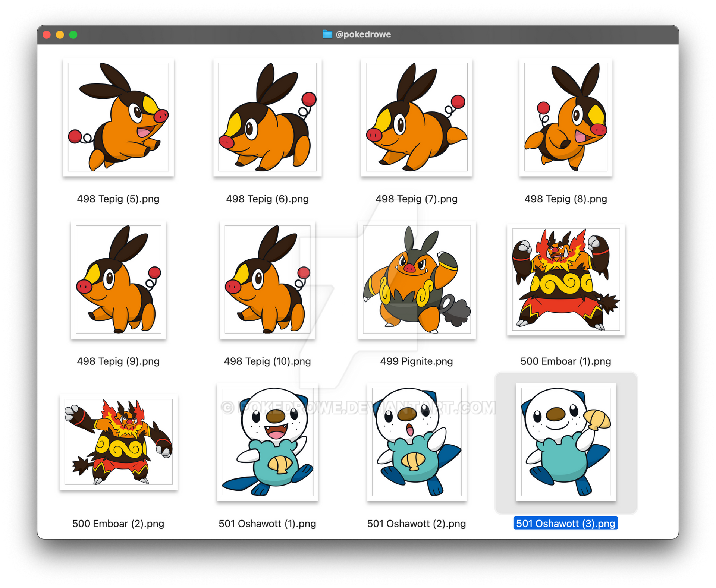Viewport: 716px width, 588px height.
Task: Select the 499 Pignite.png file name text
Action: click(417, 361)
